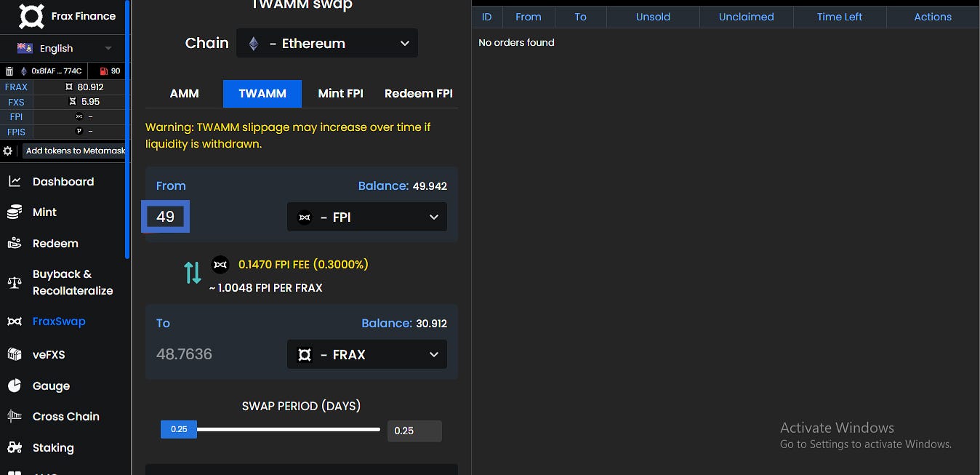Open the settings gear icon
980x475 pixels.
click(x=8, y=151)
